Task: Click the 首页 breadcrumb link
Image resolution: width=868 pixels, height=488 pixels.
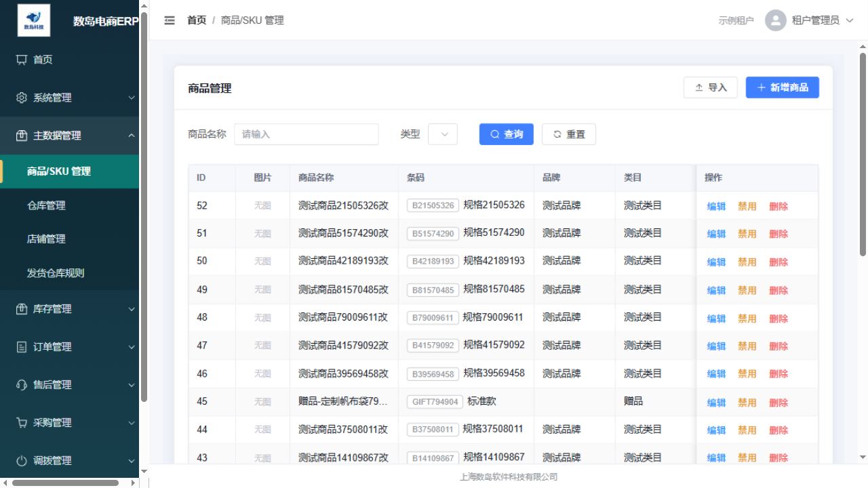Action: (197, 20)
